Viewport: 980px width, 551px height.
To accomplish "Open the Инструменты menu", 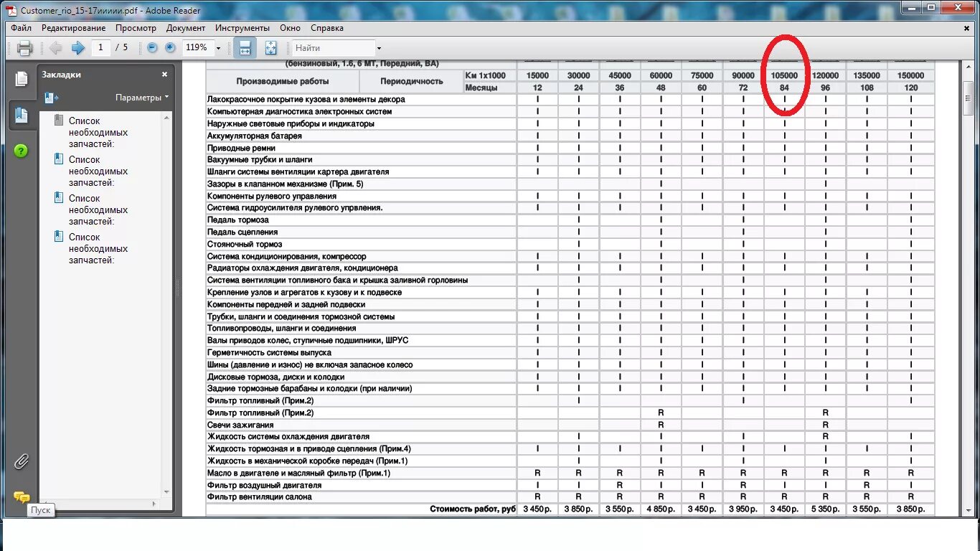I will (242, 28).
